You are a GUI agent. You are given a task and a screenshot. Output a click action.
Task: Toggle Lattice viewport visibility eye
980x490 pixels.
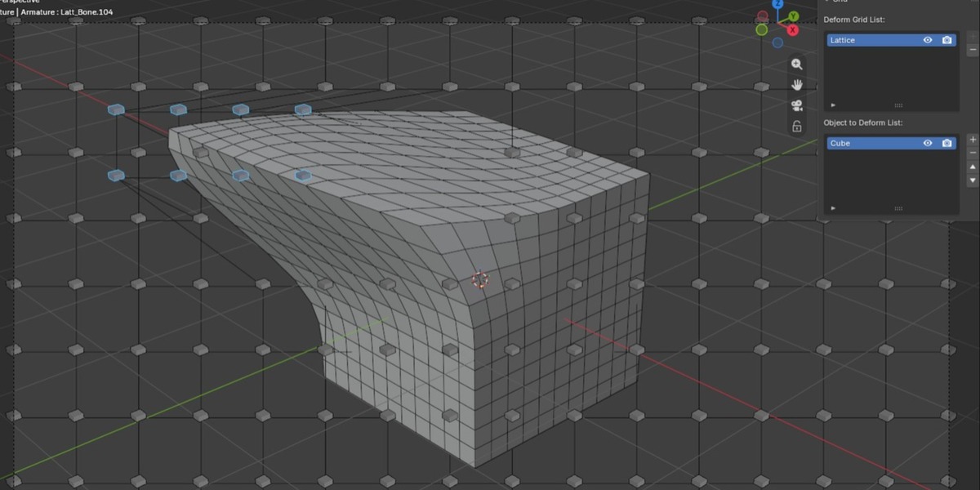[928, 40]
